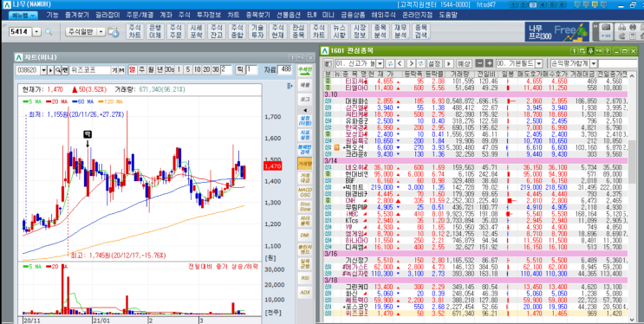Open the 주식주문 toolbar shortcut

pos(175,31)
